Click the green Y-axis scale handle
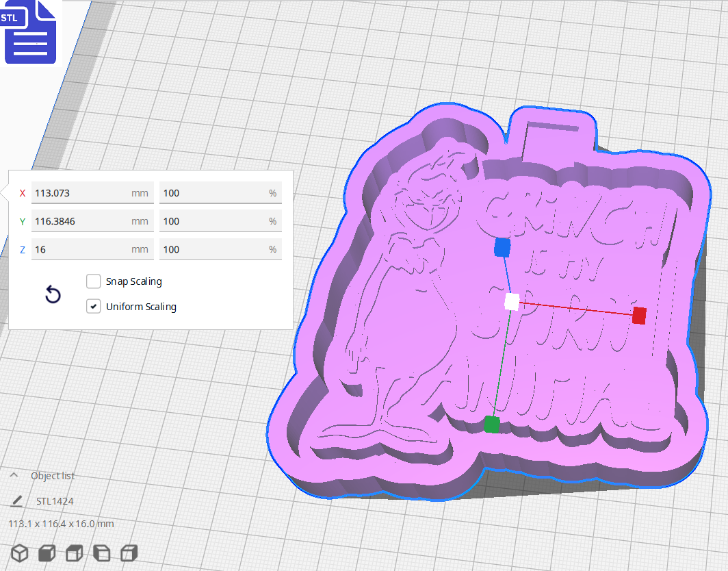728x571 pixels. point(491,424)
